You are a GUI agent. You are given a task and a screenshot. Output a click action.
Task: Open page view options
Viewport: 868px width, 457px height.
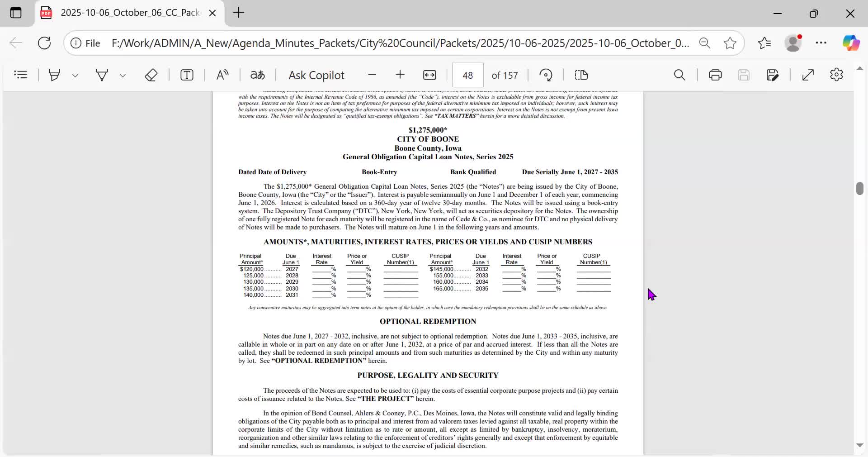click(x=581, y=75)
